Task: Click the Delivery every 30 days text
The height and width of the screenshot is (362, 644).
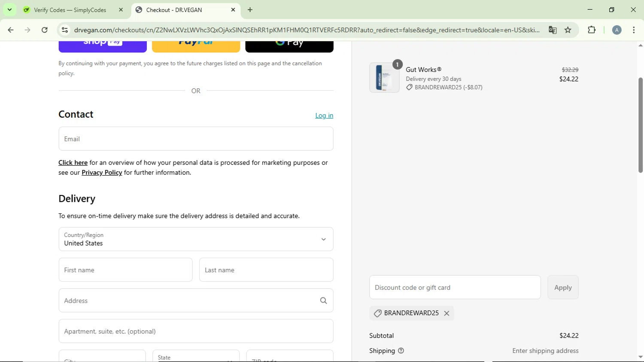Action: (434, 79)
